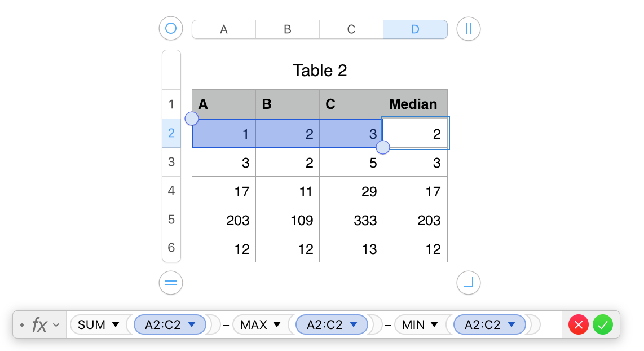Screen dimensions: 644x351
Task: Open the MAX function dropdown arrow
Action: point(277,324)
